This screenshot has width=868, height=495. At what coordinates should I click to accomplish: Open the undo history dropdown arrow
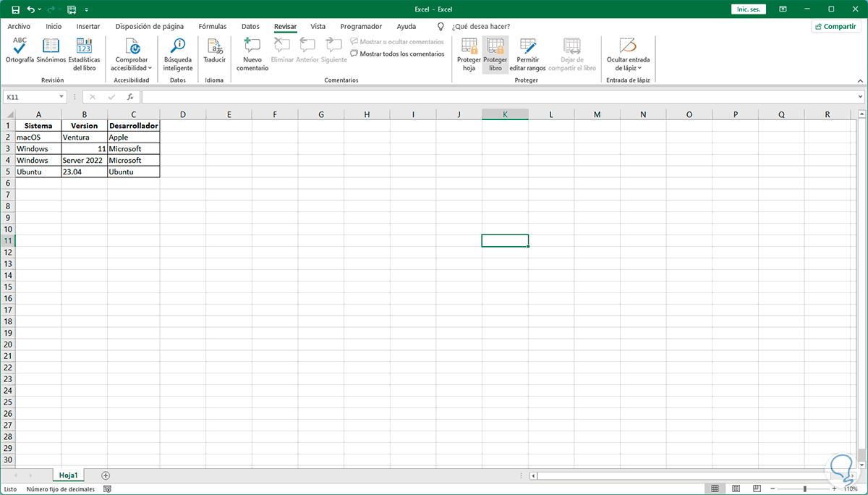coord(39,9)
